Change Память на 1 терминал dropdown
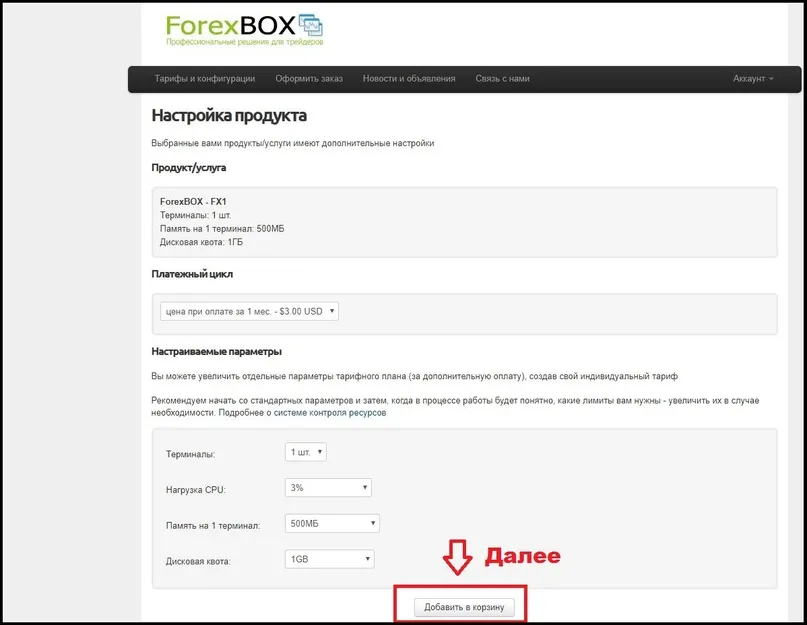The width and height of the screenshot is (807, 625). [332, 524]
